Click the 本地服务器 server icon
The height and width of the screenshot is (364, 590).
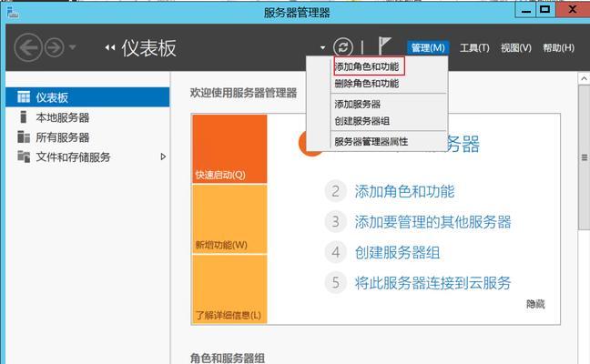pyautogui.click(x=24, y=117)
